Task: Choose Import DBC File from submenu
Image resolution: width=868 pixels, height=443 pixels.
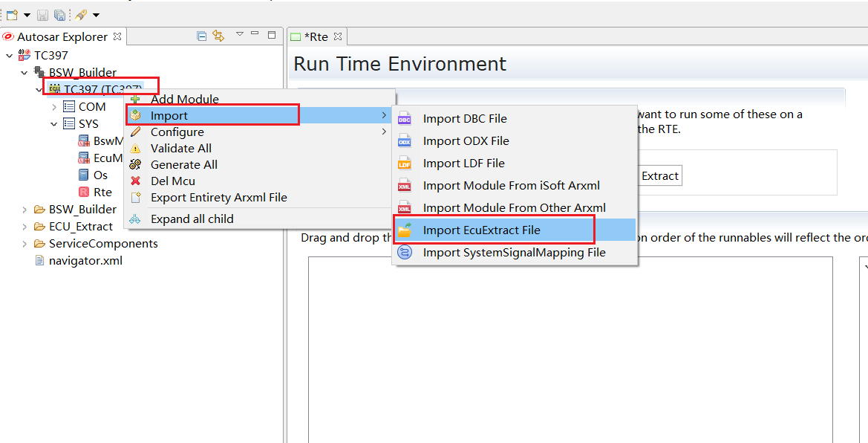Action: [x=465, y=119]
